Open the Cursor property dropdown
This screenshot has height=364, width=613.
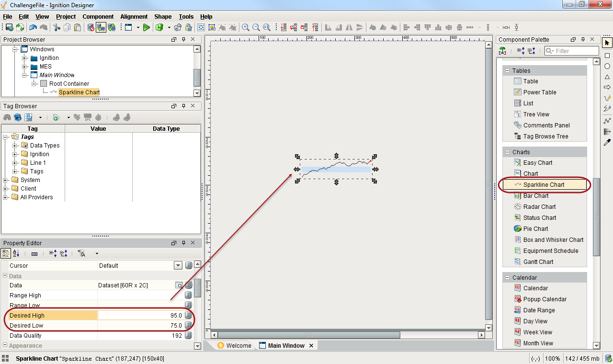tap(178, 266)
